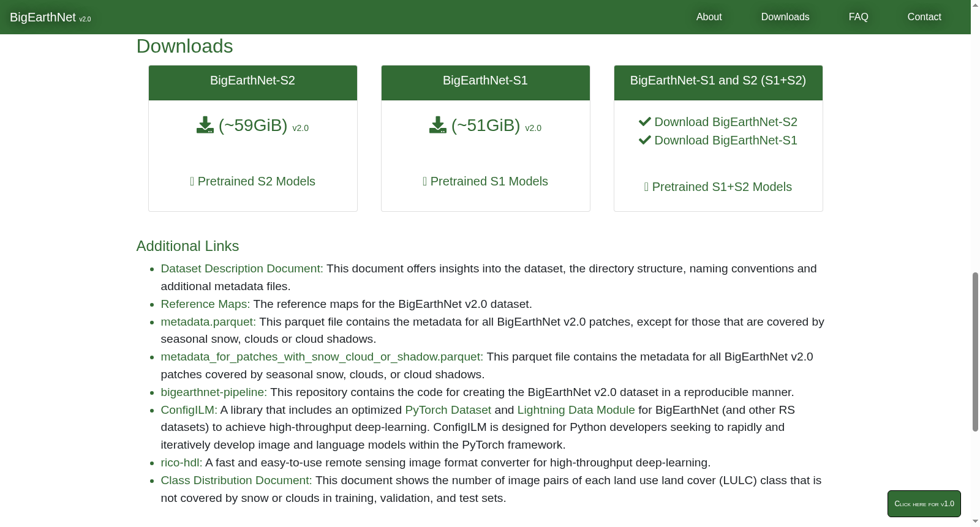Click the BigEarthNet v2.0 site logo

coord(50,17)
